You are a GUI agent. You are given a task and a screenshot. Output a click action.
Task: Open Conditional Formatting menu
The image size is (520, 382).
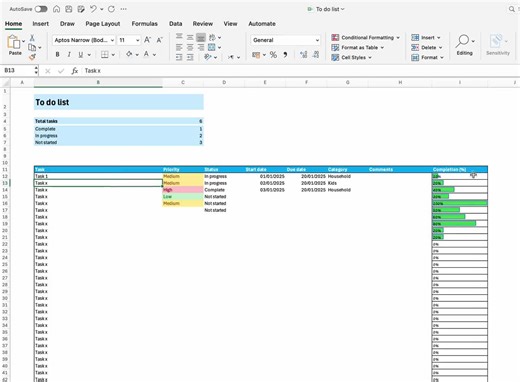(366, 38)
